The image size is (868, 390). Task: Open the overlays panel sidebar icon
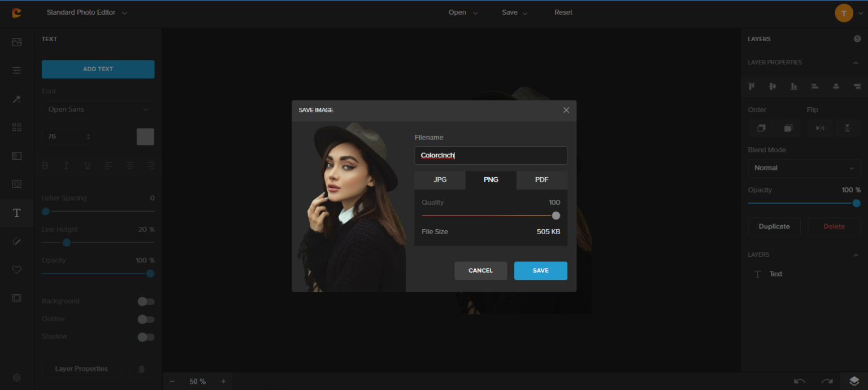tap(16, 156)
